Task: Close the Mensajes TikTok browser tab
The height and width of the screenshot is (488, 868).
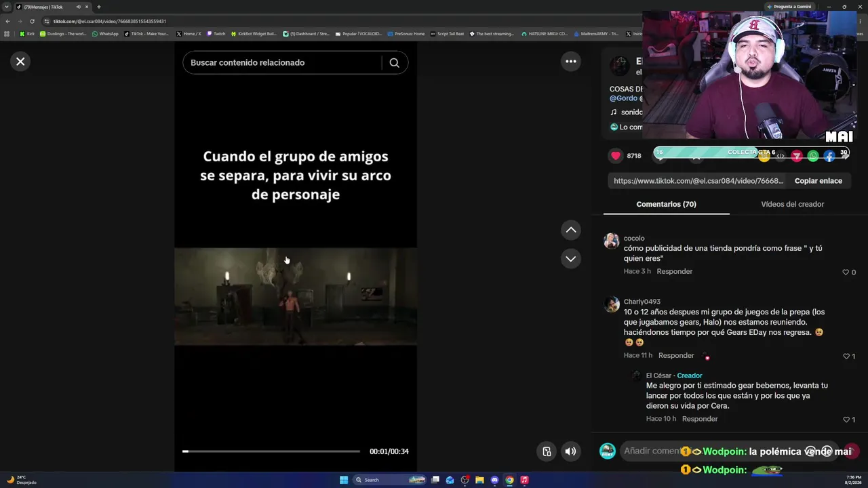Action: (87, 7)
